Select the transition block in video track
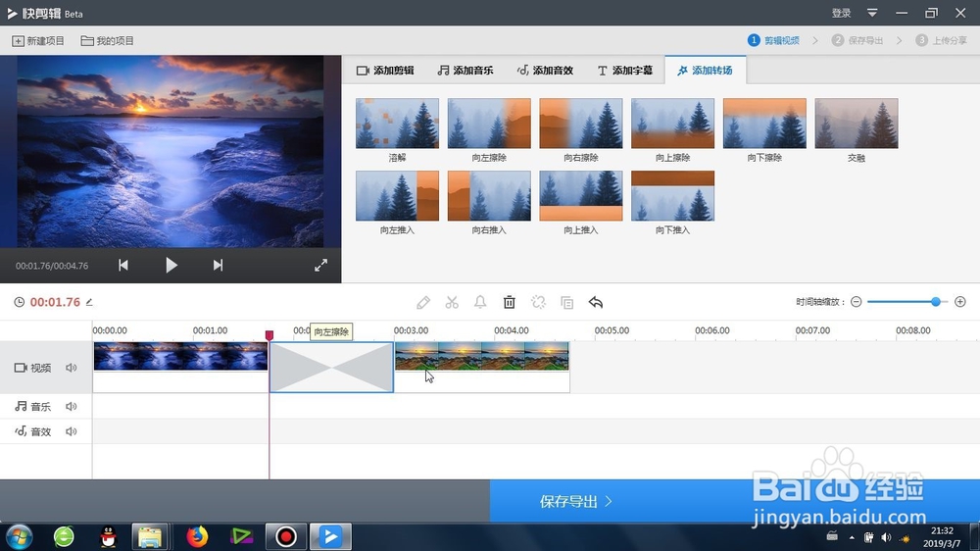The image size is (980, 551). [x=331, y=368]
